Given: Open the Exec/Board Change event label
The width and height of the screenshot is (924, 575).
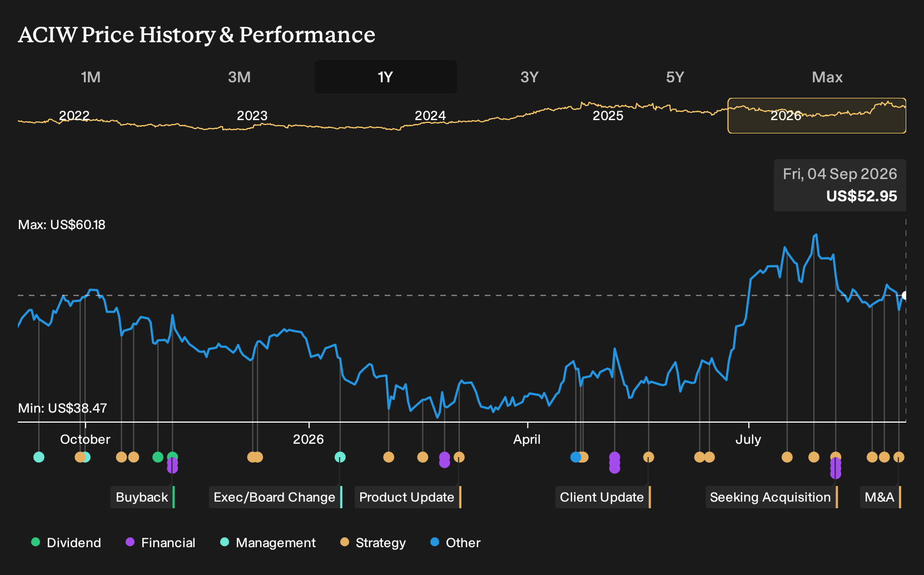Looking at the screenshot, I should [275, 497].
